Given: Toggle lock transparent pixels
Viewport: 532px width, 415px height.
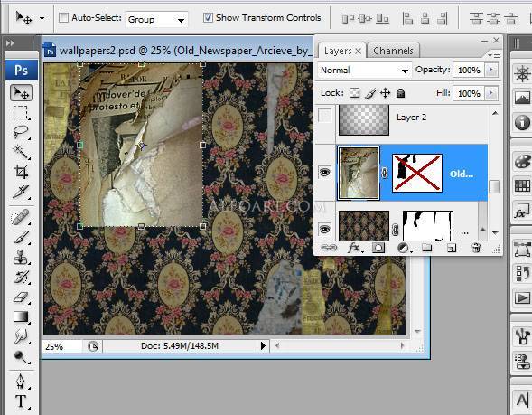Looking at the screenshot, I should (355, 93).
